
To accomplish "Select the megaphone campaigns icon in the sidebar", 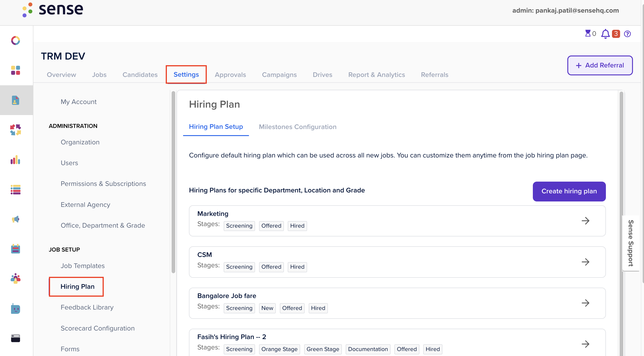I will tap(15, 219).
